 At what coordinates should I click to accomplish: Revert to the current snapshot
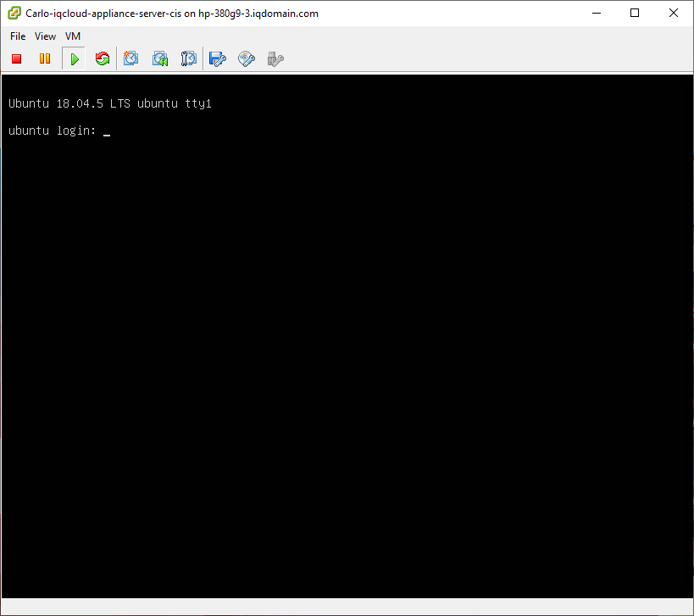[160, 58]
